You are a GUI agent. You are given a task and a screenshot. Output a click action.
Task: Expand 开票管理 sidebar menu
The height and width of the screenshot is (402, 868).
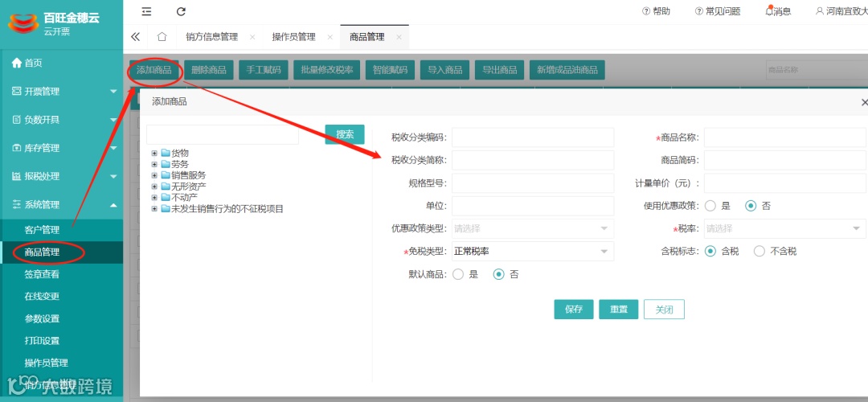coord(61,92)
